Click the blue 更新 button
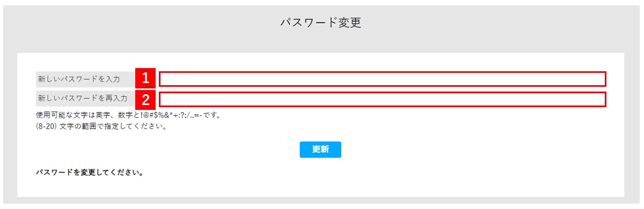 pyautogui.click(x=320, y=150)
